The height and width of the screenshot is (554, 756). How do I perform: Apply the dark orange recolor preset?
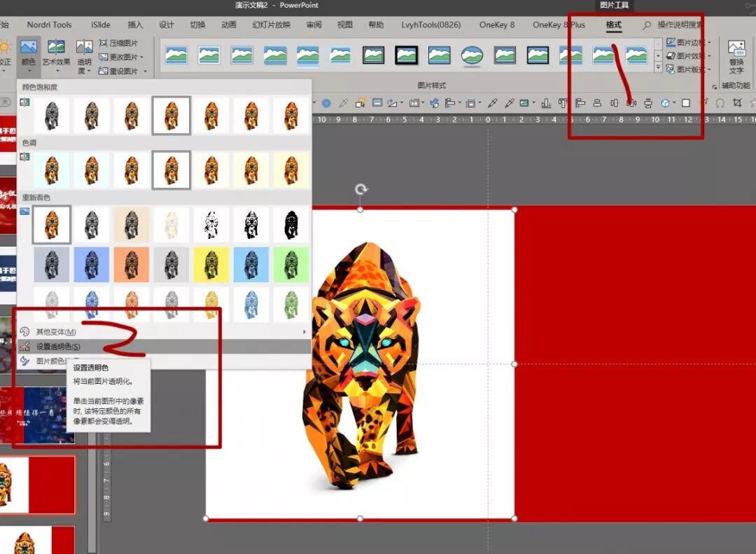click(131, 265)
